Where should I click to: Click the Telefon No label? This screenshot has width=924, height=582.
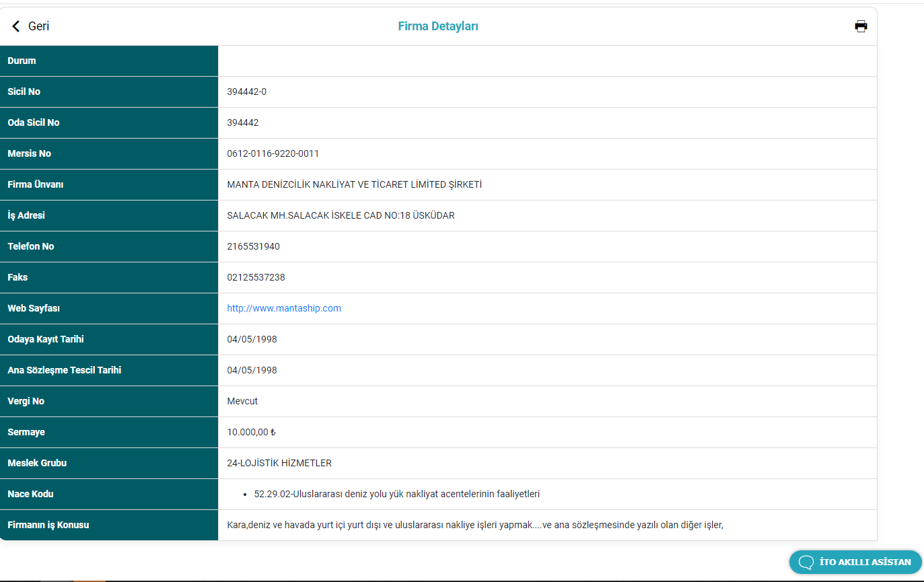coord(31,246)
